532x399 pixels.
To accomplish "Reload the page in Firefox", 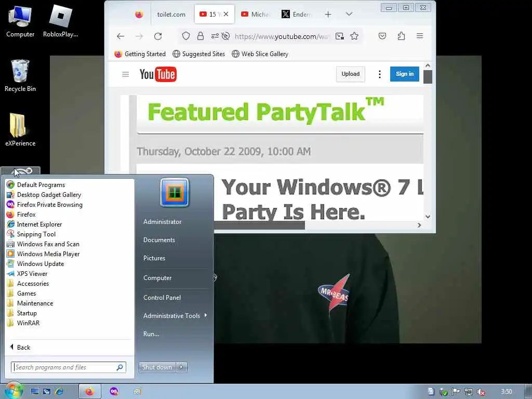I will point(158,36).
